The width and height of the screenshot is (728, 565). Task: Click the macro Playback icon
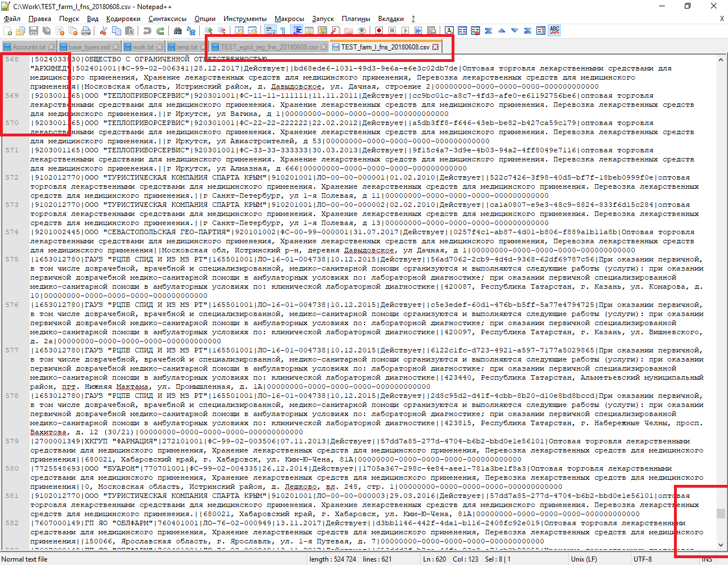click(405, 31)
